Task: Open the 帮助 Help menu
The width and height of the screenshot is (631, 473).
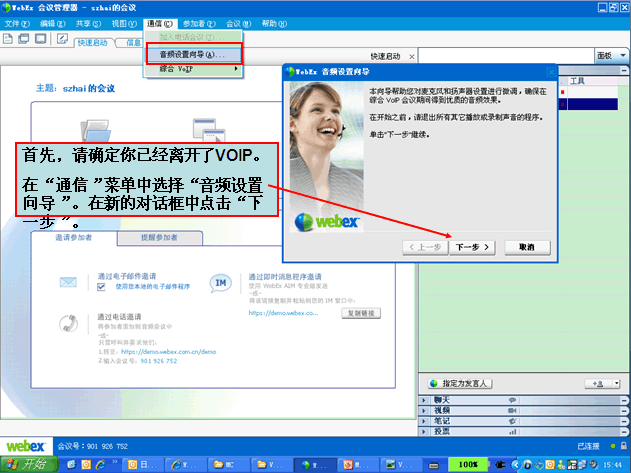Action: click(274, 24)
